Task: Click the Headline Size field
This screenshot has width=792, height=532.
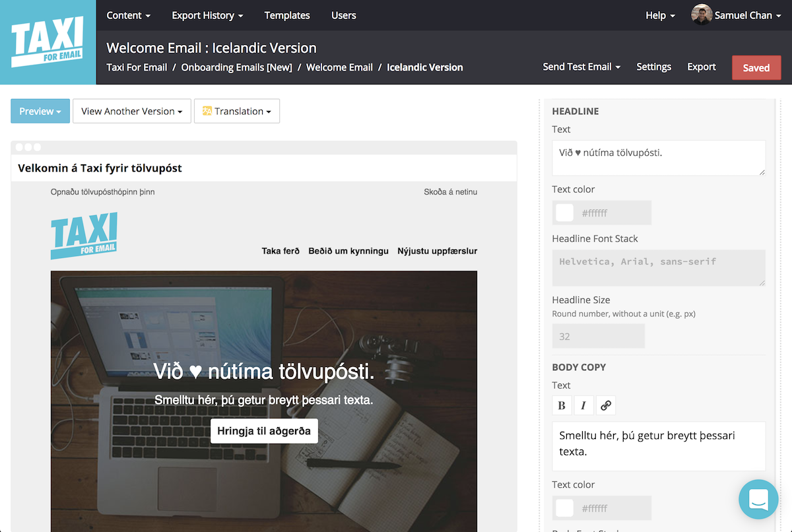Action: 598,336
